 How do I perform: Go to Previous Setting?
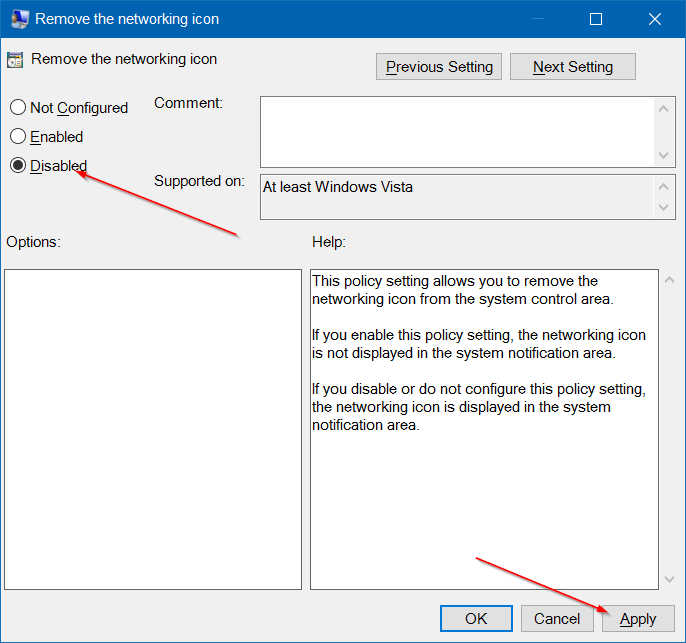439,67
